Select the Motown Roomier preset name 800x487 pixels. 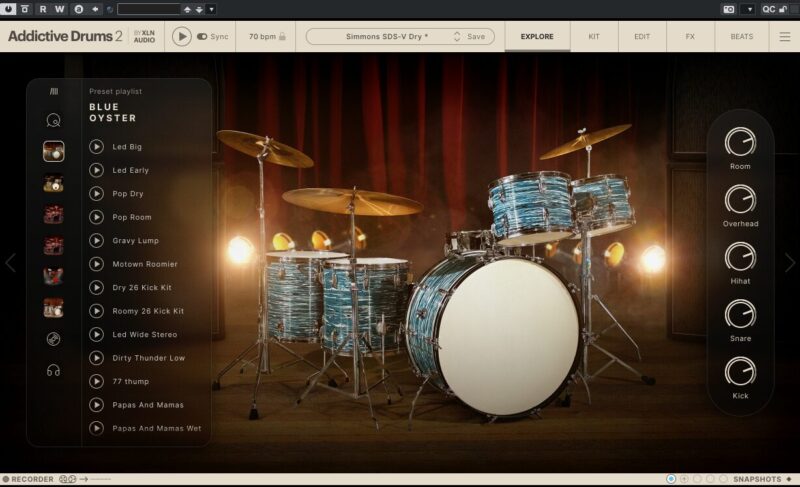pyautogui.click(x=145, y=264)
